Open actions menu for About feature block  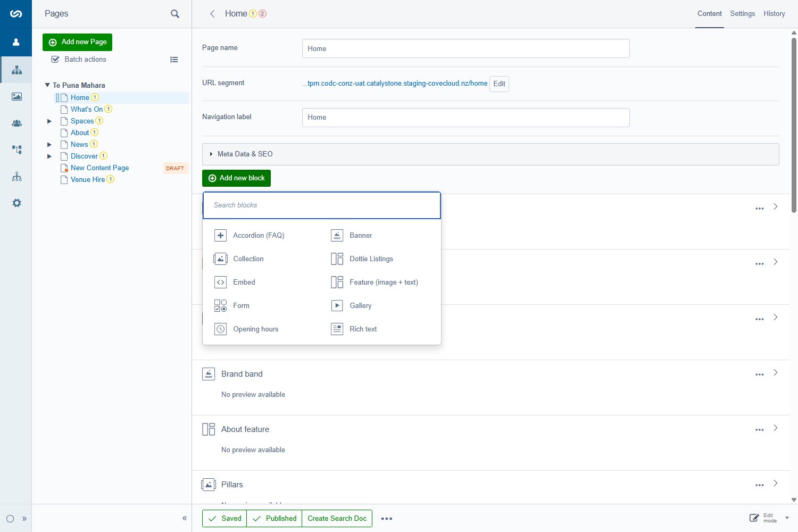coord(760,430)
